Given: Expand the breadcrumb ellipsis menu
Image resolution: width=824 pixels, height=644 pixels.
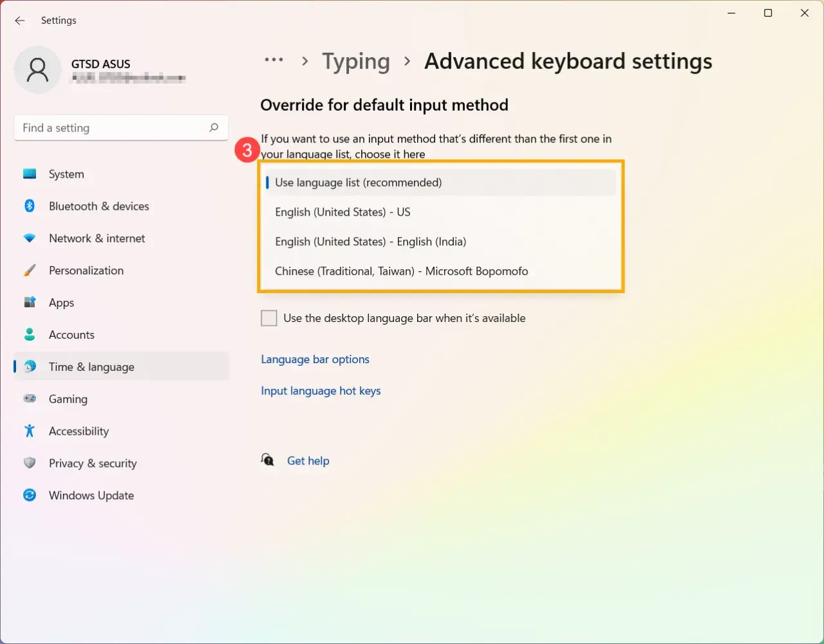Looking at the screenshot, I should (x=274, y=60).
